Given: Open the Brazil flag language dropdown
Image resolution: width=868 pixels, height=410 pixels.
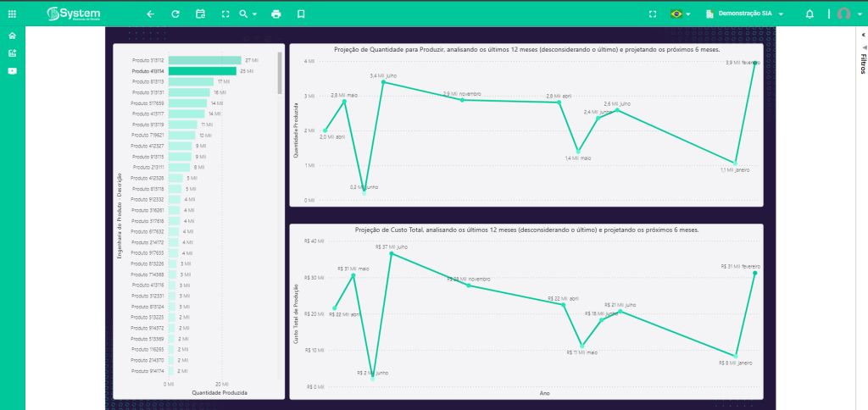Looking at the screenshot, I should [680, 14].
